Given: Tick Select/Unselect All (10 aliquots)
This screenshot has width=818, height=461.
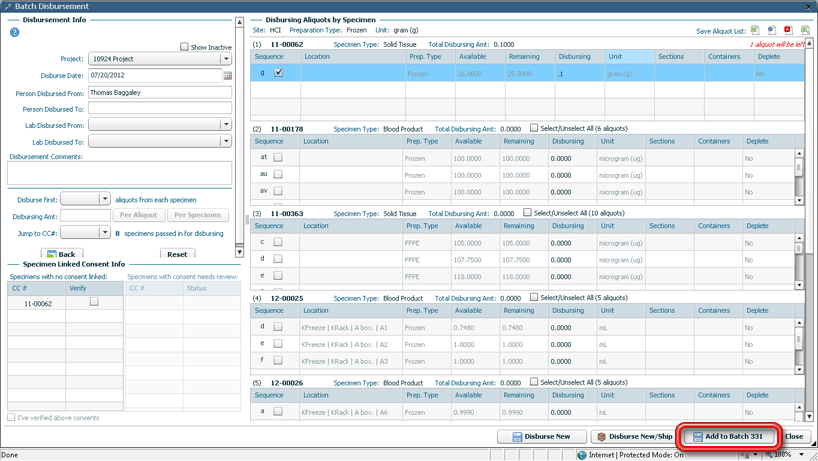Looking at the screenshot, I should click(527, 213).
